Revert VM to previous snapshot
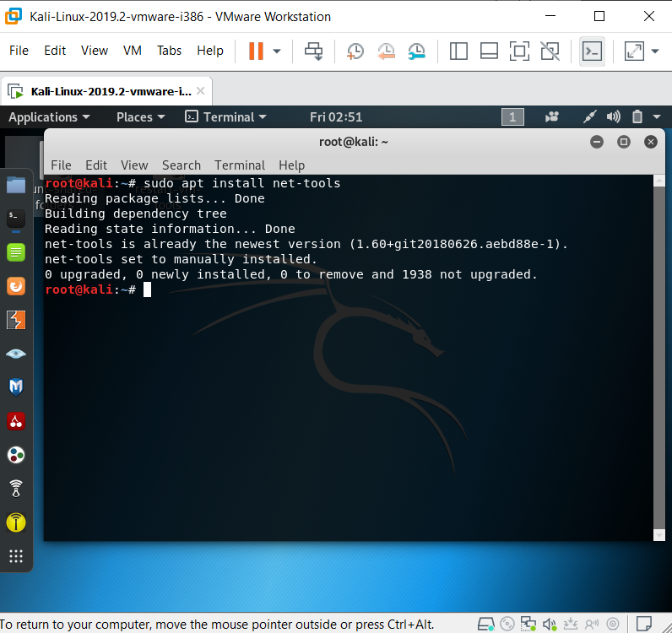Viewport: 672px width, 633px height. (x=386, y=51)
